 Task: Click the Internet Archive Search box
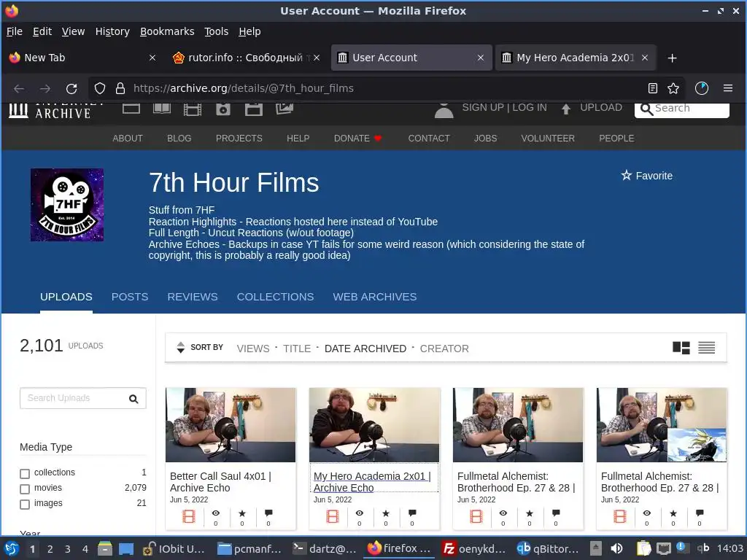(682, 109)
